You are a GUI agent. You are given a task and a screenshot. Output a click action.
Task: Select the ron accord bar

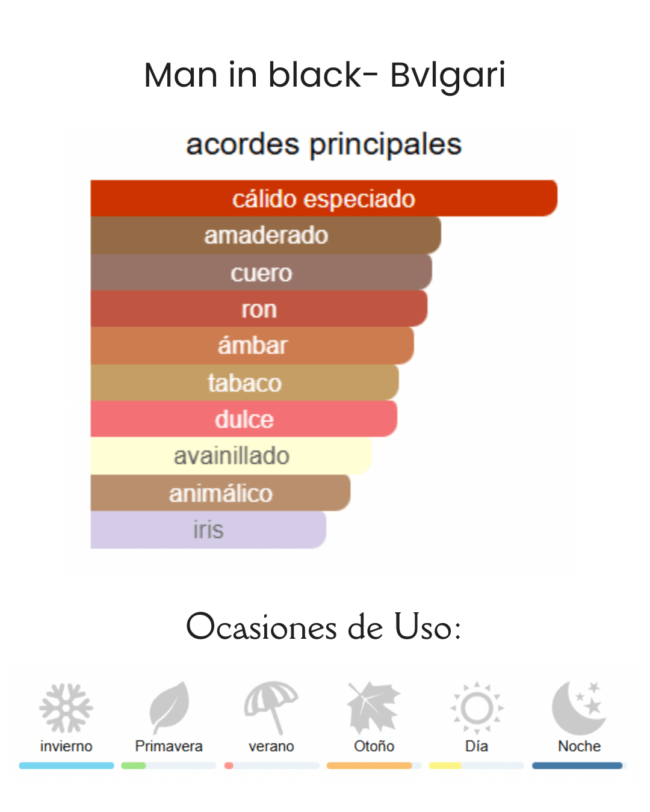point(259,309)
